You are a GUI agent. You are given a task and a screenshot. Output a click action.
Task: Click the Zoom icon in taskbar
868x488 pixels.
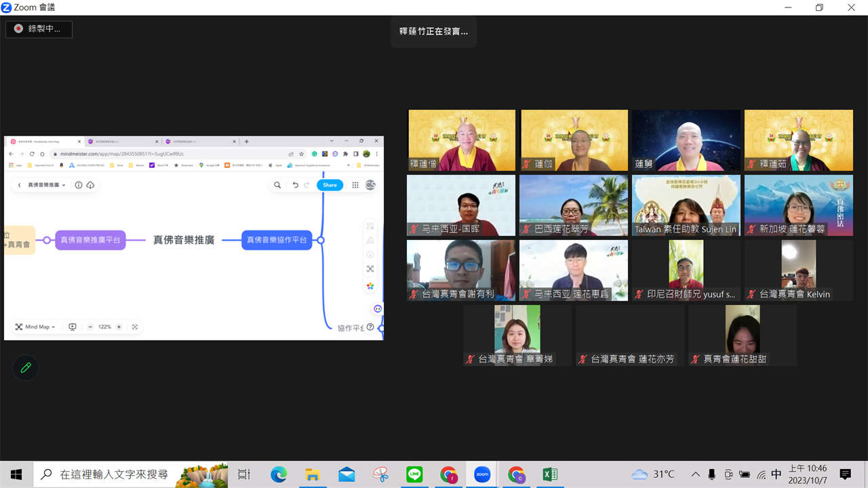pos(482,474)
